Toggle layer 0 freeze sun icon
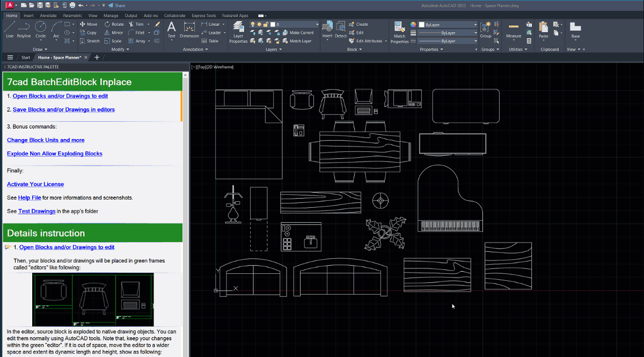 (259, 24)
